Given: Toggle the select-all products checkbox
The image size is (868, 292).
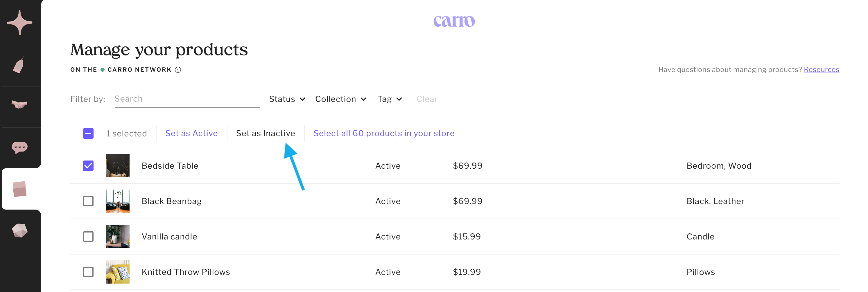Looking at the screenshot, I should click(x=88, y=133).
